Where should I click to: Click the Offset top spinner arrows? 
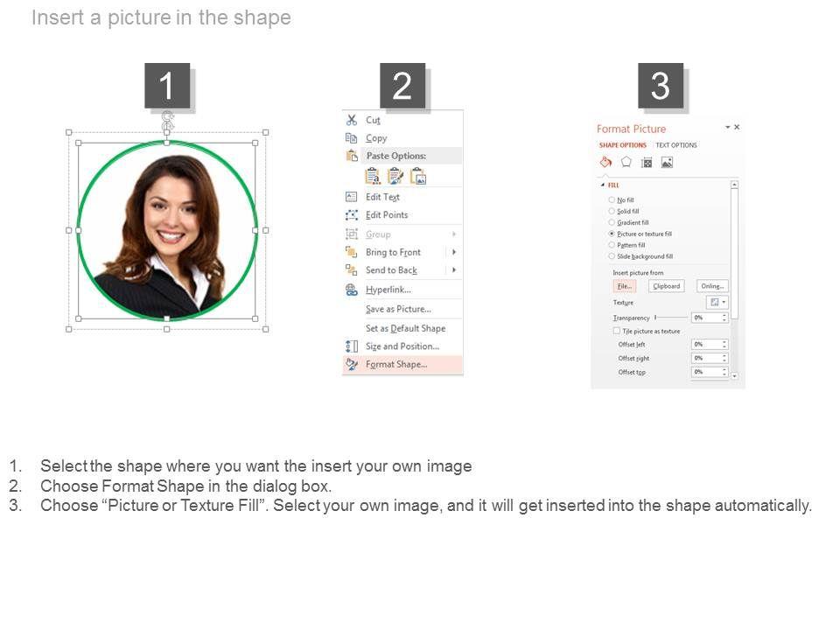pos(724,372)
